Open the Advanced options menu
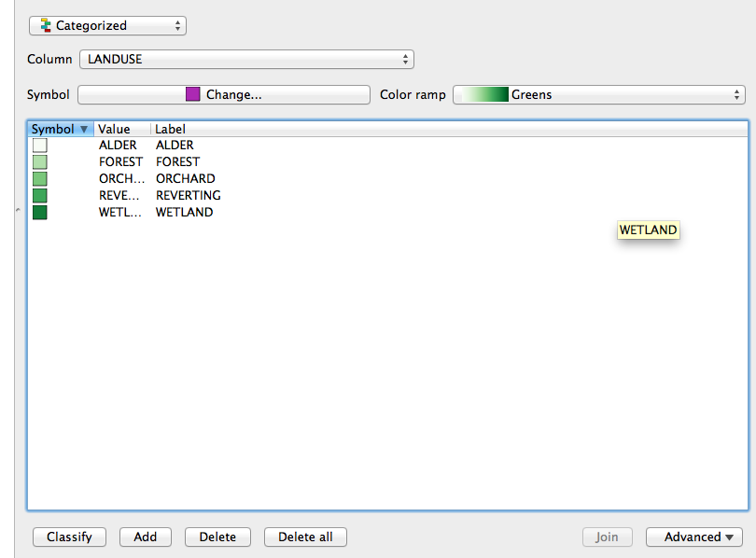This screenshot has width=756, height=558. point(693,537)
